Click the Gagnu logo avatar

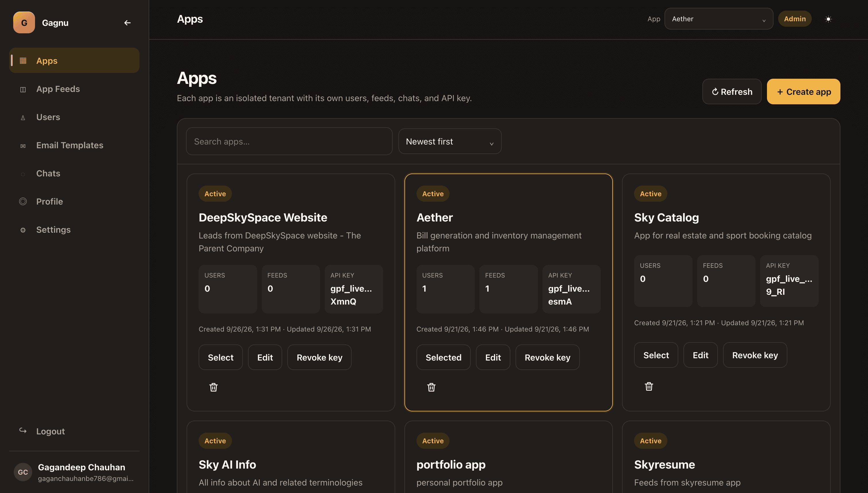pos(24,23)
